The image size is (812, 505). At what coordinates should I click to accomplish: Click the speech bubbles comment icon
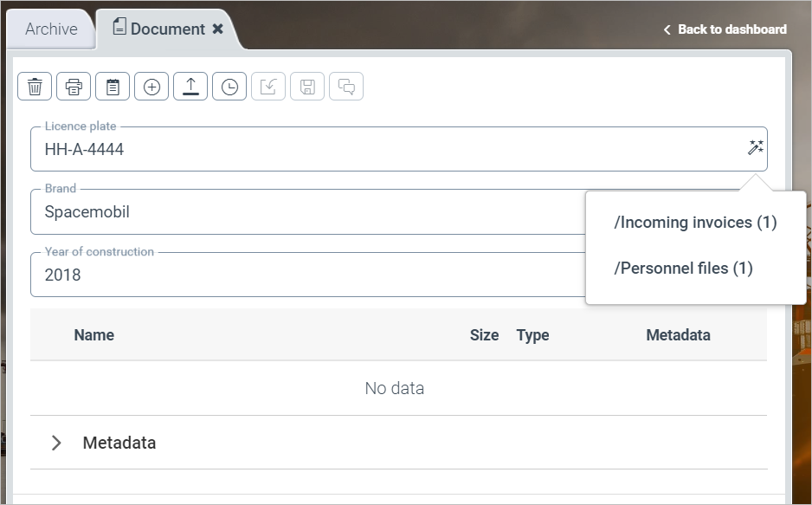tap(346, 87)
